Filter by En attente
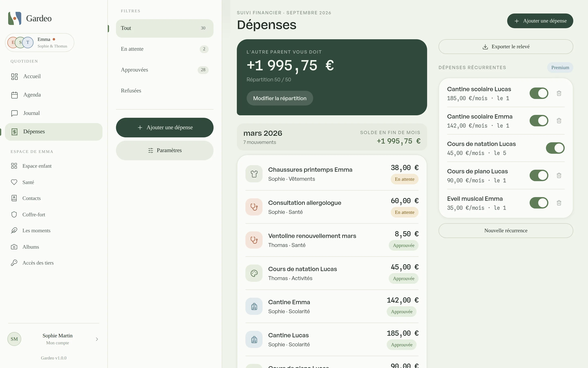 [x=165, y=49]
